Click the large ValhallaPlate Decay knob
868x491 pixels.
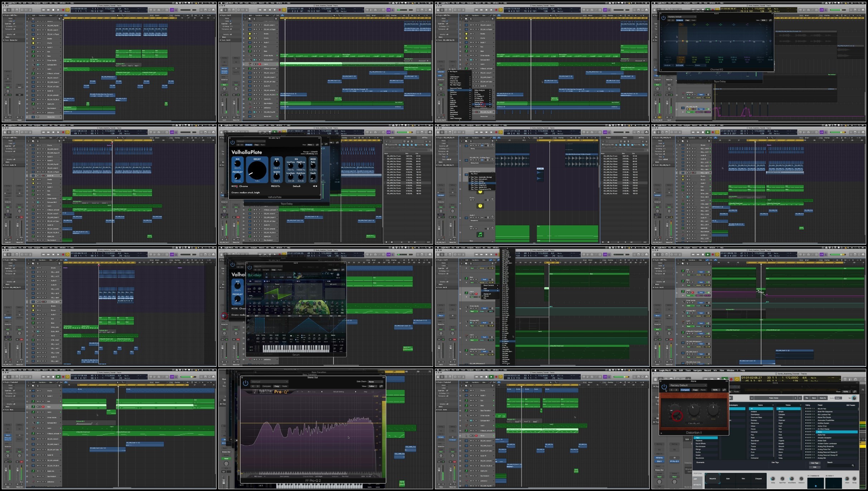tap(257, 170)
